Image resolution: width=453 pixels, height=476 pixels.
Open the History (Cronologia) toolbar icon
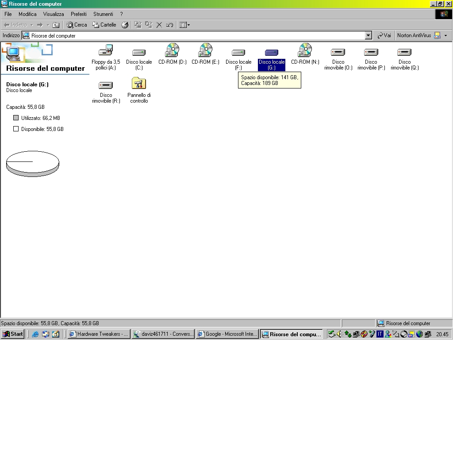125,25
